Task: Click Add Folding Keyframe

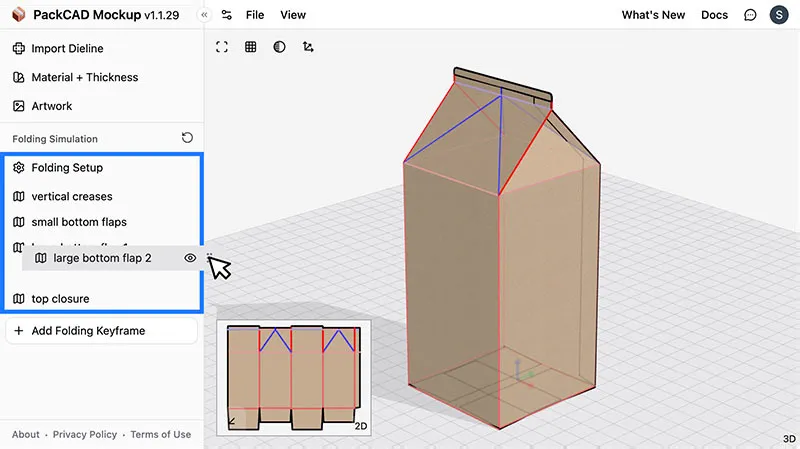Action: (x=102, y=331)
